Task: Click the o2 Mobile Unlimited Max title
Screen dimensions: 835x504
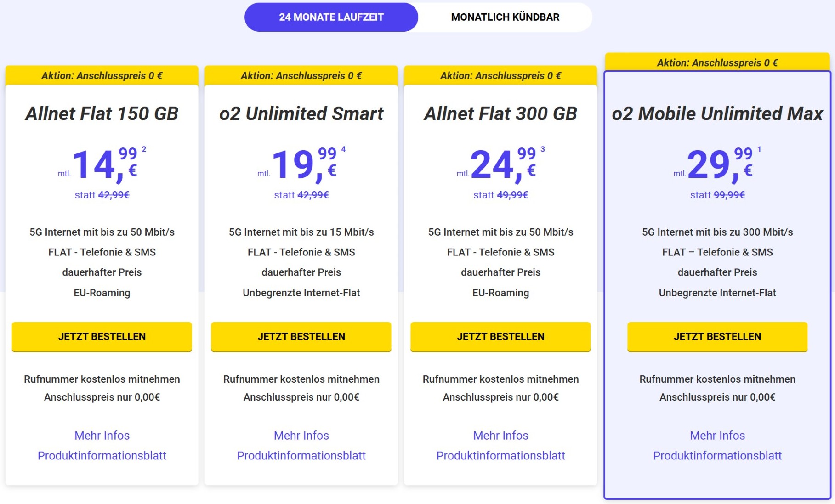Action: point(717,113)
